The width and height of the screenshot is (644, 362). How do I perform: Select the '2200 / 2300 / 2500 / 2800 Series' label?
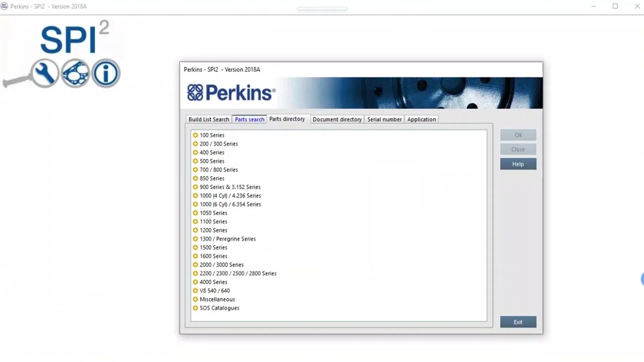click(238, 274)
